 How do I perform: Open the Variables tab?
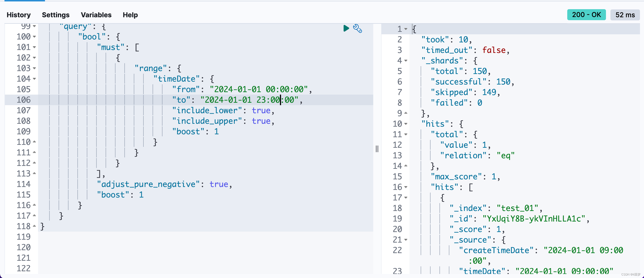[96, 15]
